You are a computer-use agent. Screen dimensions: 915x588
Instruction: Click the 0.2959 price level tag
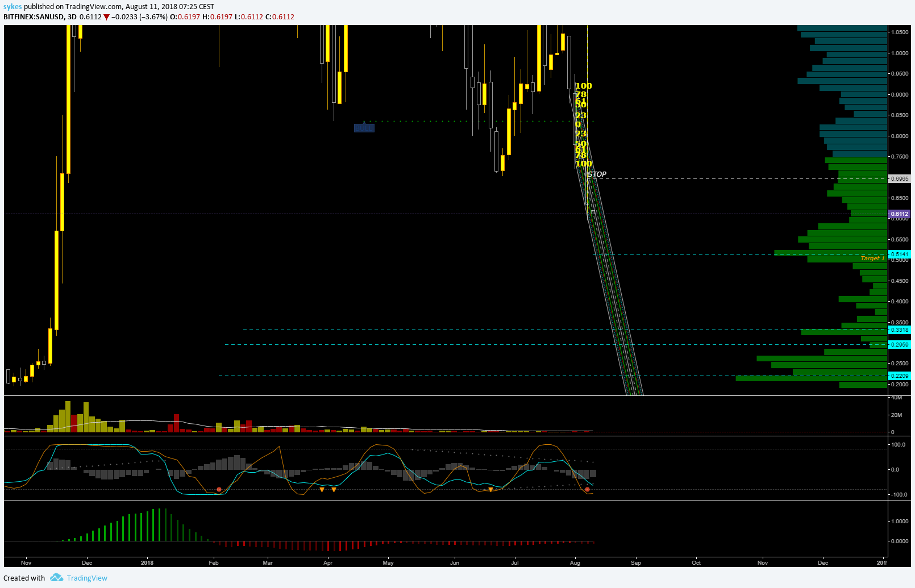pyautogui.click(x=899, y=344)
